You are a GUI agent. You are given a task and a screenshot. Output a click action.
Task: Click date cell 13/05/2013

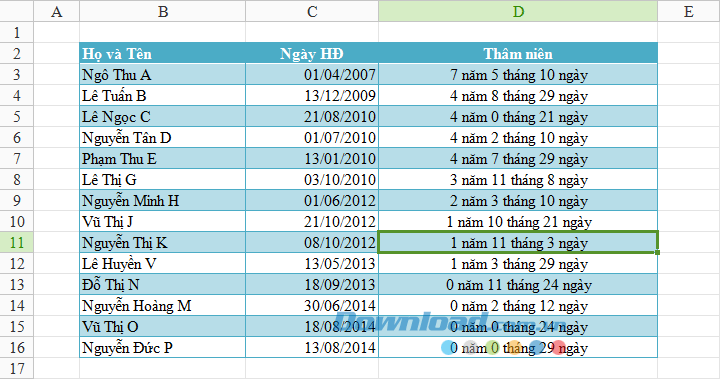point(312,264)
